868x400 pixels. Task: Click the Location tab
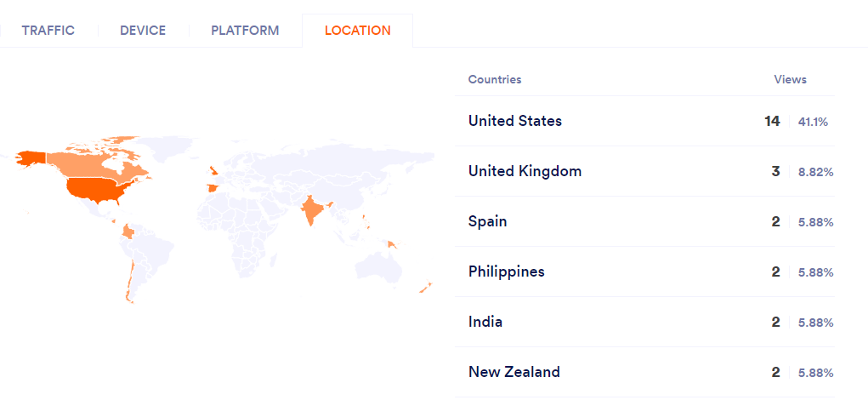tap(358, 31)
